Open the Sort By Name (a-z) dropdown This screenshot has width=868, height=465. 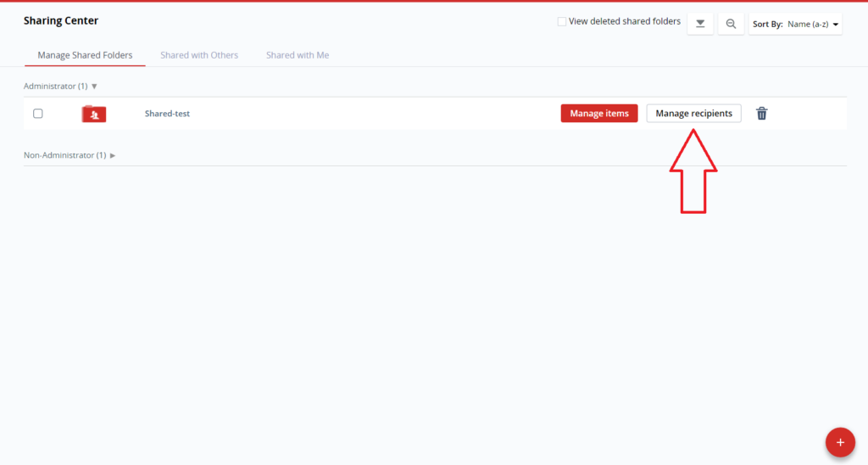pos(813,25)
